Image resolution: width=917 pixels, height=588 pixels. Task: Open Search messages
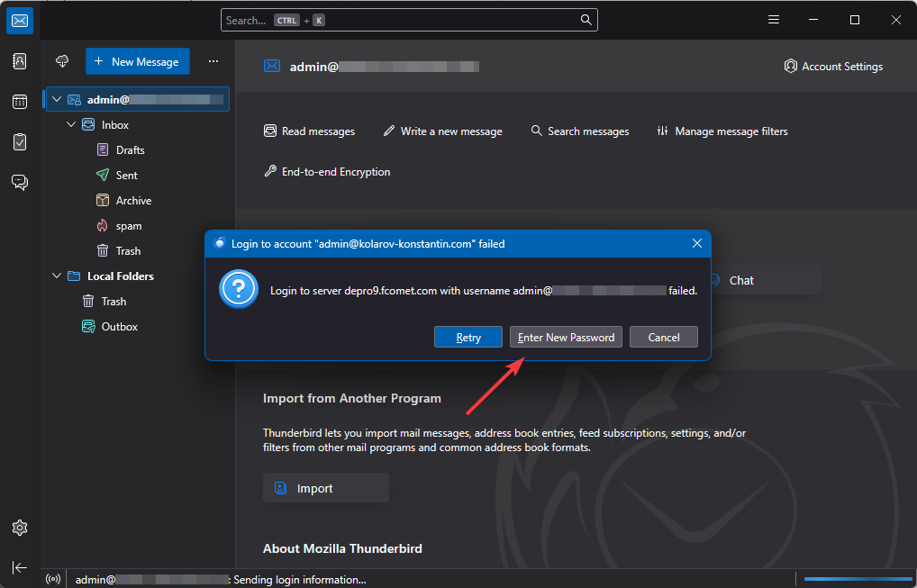tap(580, 131)
